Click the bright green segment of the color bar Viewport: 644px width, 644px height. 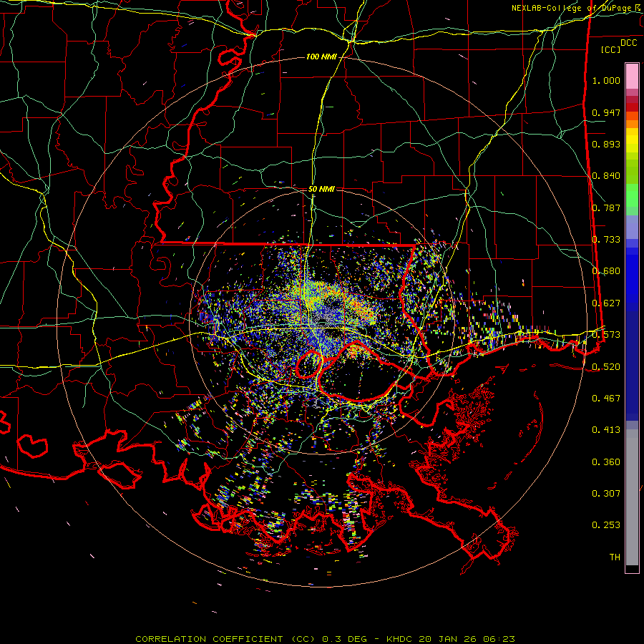pyautogui.click(x=632, y=195)
